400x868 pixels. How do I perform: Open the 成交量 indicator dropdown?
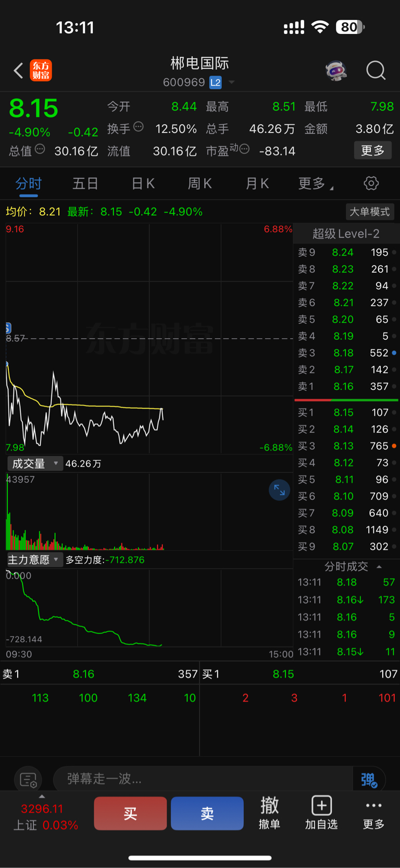tap(35, 463)
